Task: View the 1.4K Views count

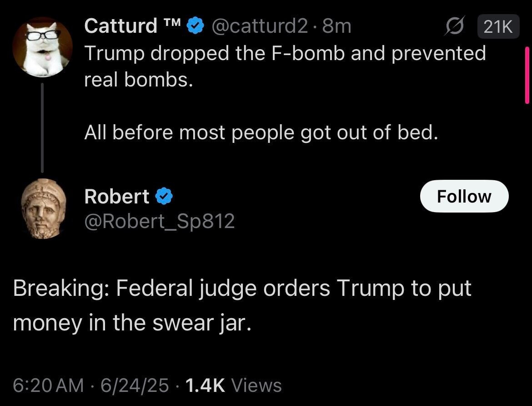Action: pos(234,385)
